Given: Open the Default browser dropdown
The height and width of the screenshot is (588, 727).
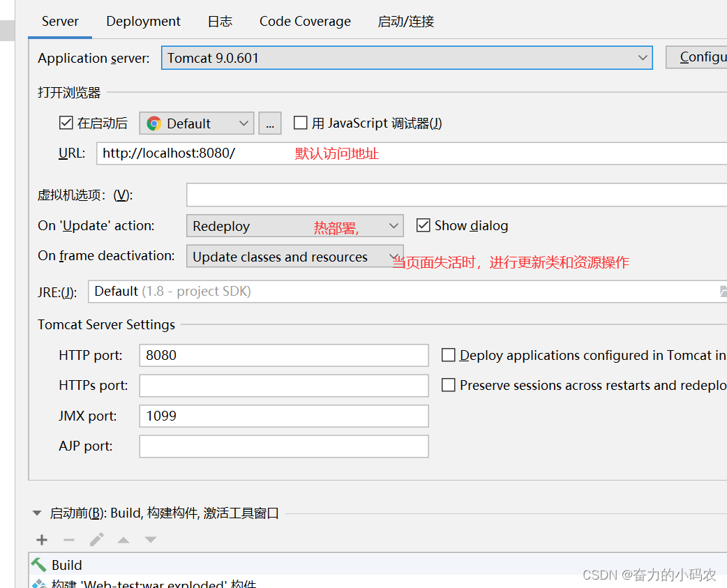Looking at the screenshot, I should pos(196,123).
